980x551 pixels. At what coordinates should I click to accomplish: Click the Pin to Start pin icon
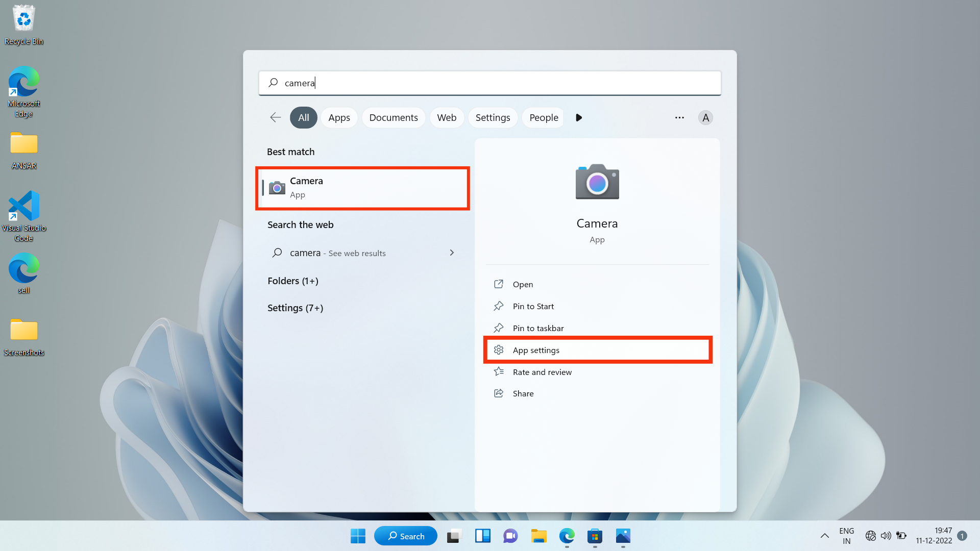pos(499,306)
